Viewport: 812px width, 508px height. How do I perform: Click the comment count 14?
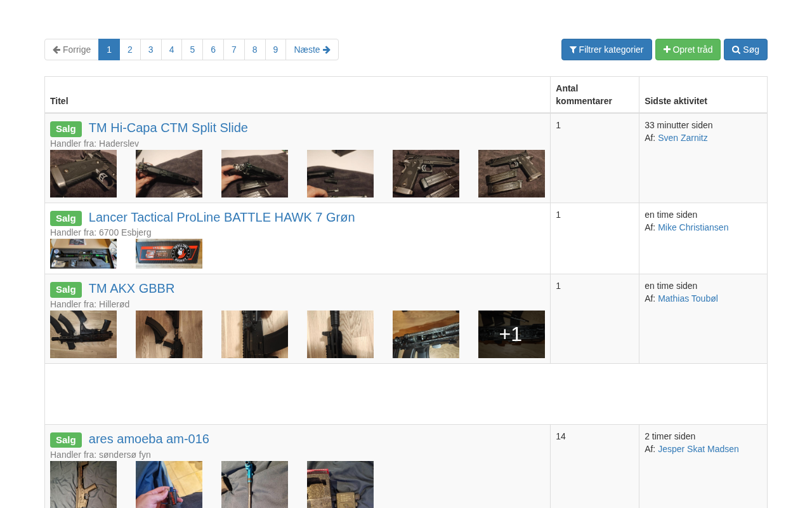click(561, 436)
